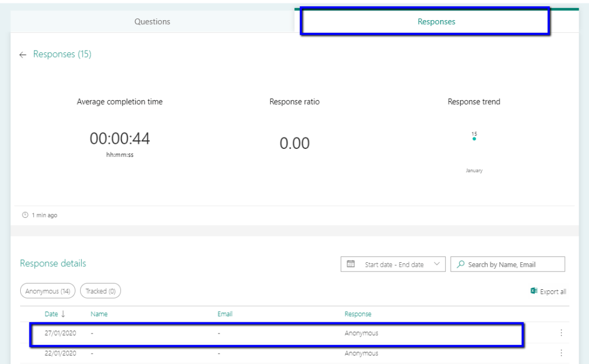
Task: Open more options for the 22/01/2020 response
Action: [x=561, y=353]
